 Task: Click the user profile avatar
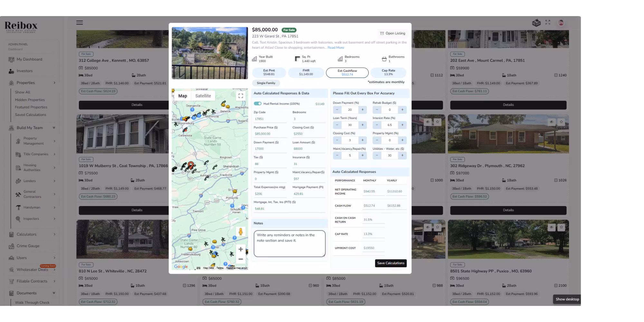(561, 23)
